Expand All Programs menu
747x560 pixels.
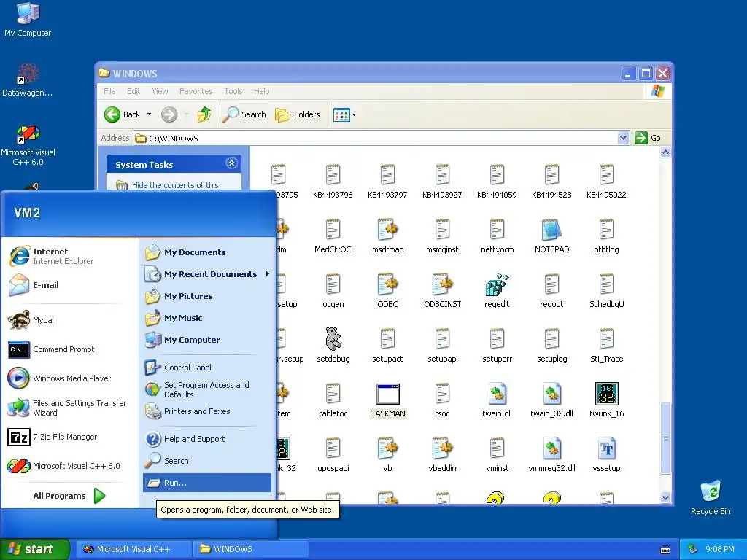[x=69, y=496]
